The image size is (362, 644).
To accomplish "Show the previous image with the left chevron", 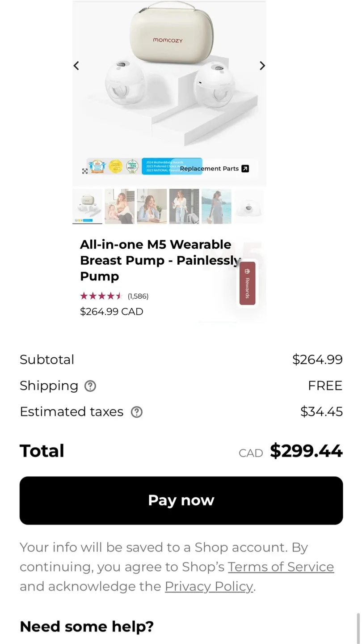I will tap(76, 65).
